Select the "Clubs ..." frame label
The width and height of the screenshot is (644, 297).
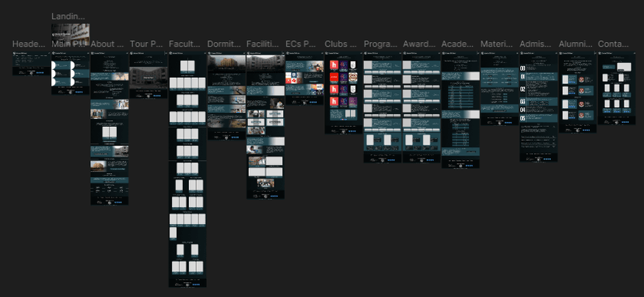(341, 44)
